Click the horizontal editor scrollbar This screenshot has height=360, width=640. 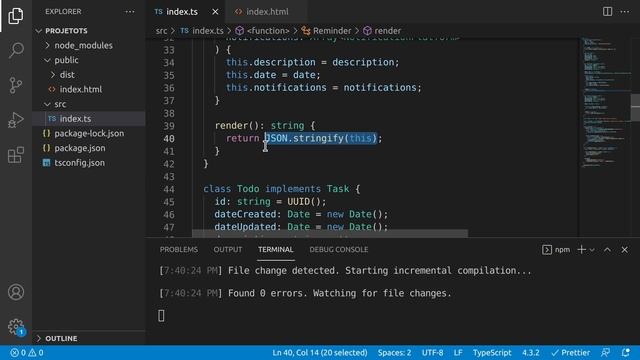pos(330,233)
